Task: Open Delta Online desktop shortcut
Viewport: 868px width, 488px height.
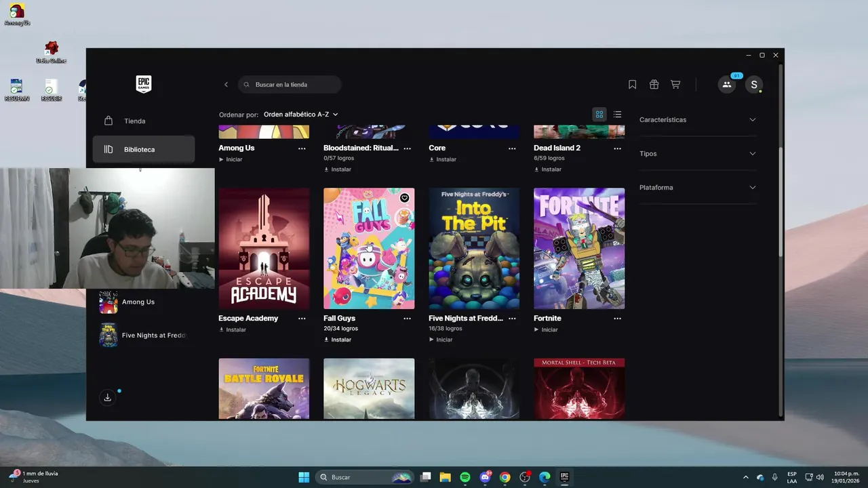Action: click(x=52, y=52)
